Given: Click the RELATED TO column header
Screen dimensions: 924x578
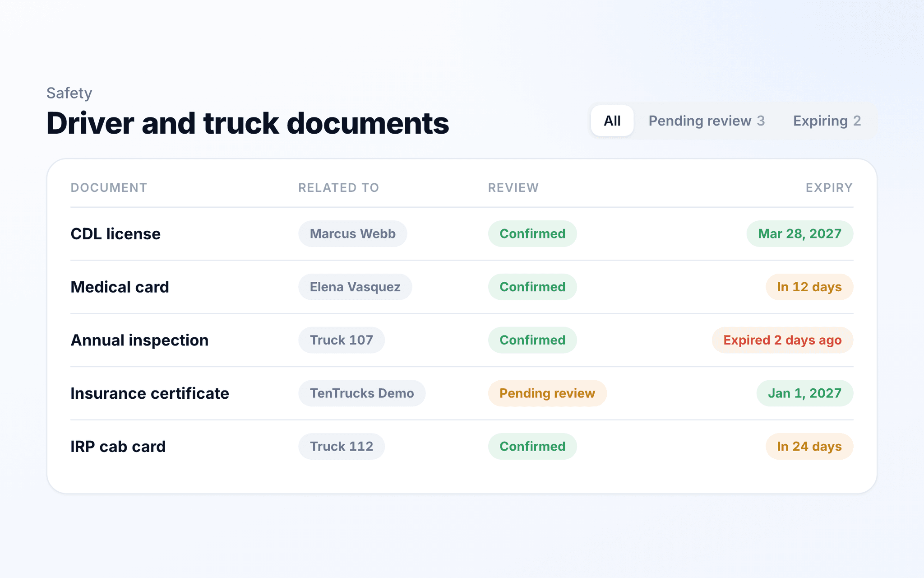Looking at the screenshot, I should point(338,188).
